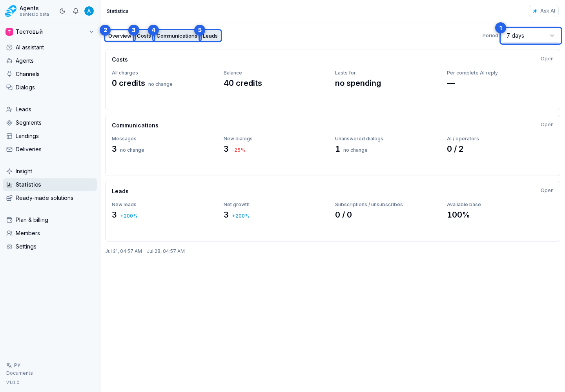The width and height of the screenshot is (565, 392).
Task: Switch to the Communications tab
Action: pos(177,36)
